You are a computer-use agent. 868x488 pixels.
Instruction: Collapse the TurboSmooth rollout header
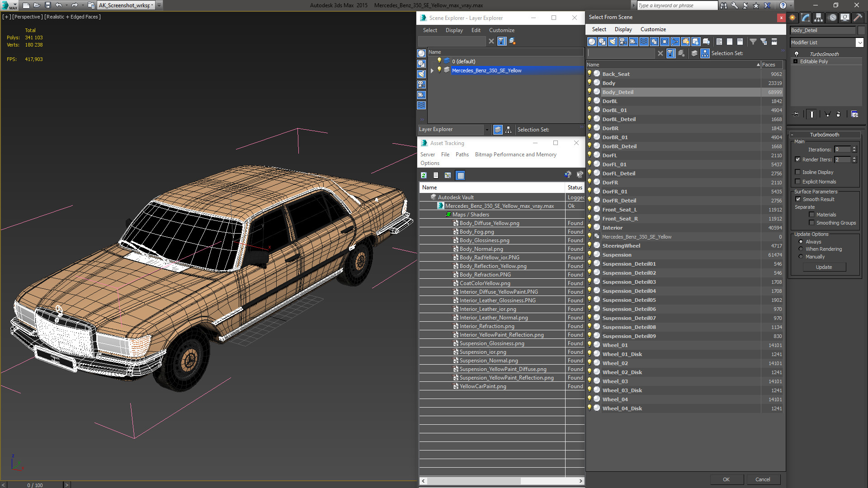825,135
